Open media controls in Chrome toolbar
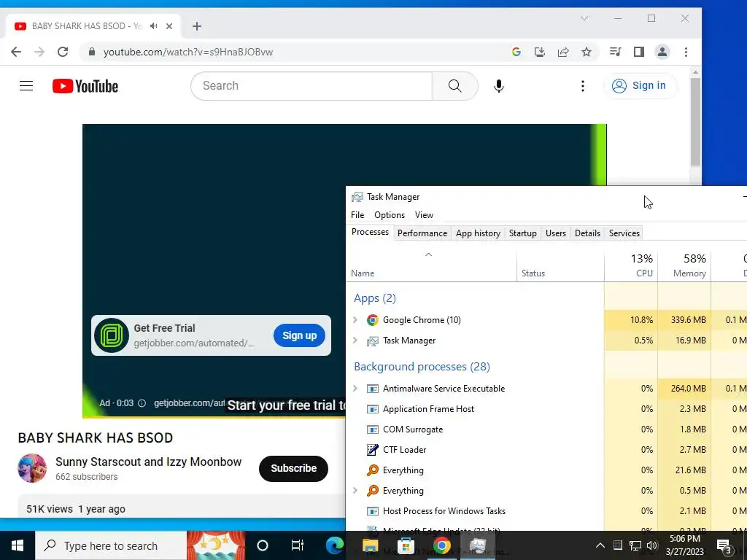 coord(615,52)
